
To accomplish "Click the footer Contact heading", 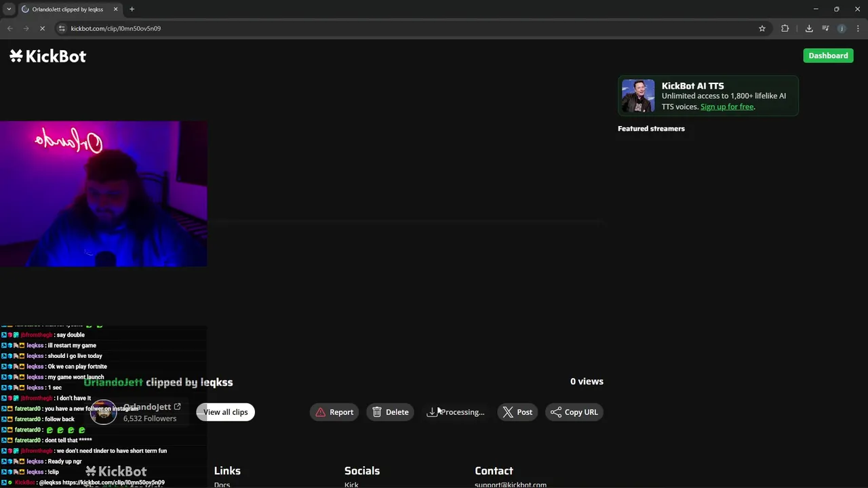I will 494,470.
